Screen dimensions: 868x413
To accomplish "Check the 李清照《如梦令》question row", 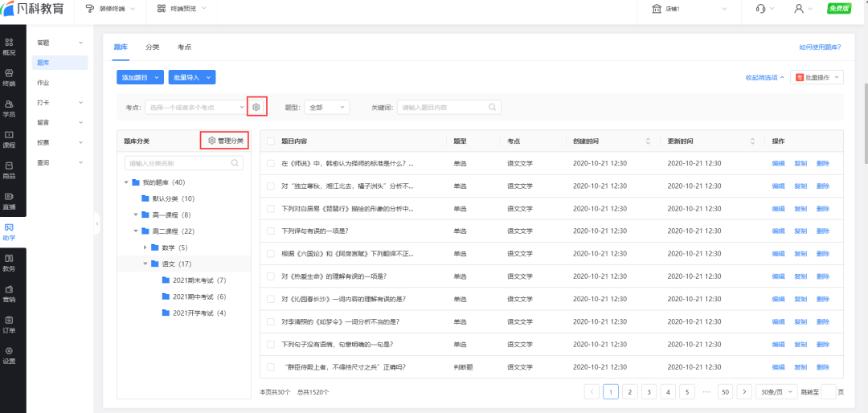I will click(271, 321).
